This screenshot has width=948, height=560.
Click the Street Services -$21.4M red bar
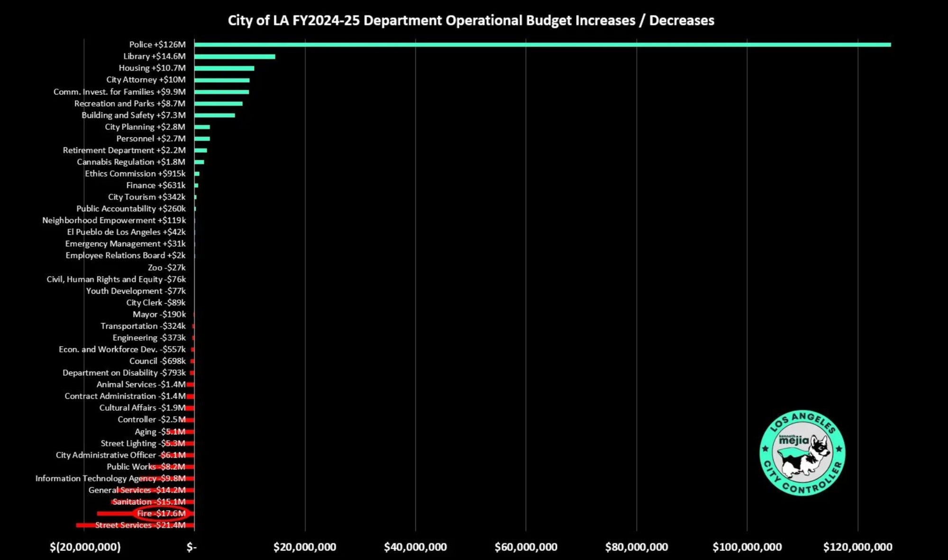point(85,525)
